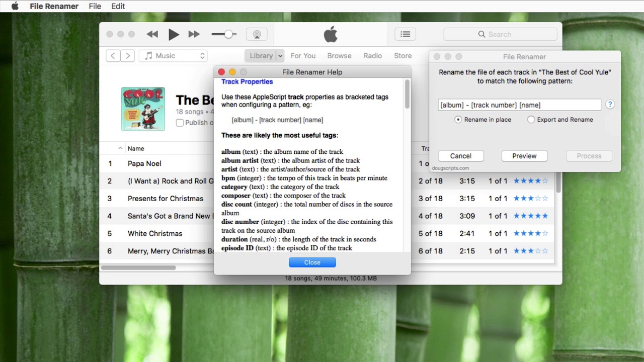Viewport: 644px width, 362px height.
Task: Select the Rename in place radio button
Action: click(458, 120)
